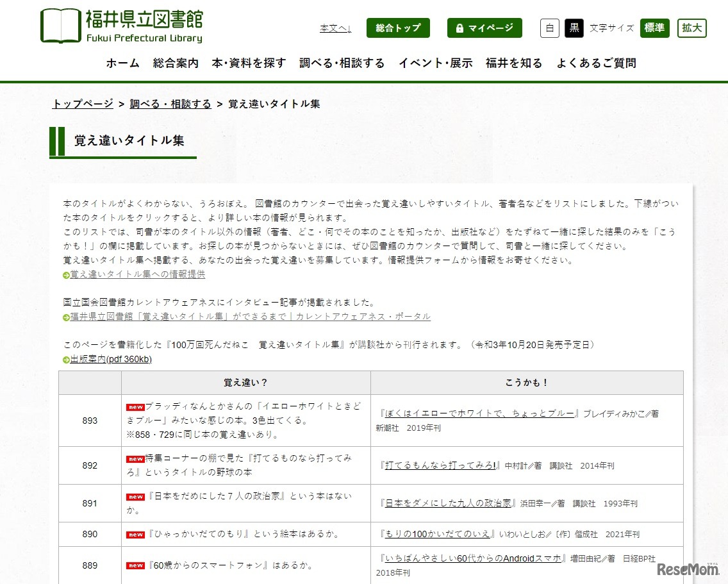Click the new badge on entry 893
Image resolution: width=728 pixels, height=584 pixels.
(135, 406)
